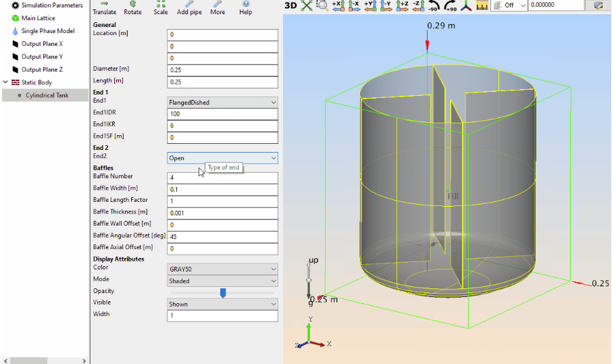Rotate view by -90 degrees
Screen dimensions: 612x364
click(x=435, y=5)
